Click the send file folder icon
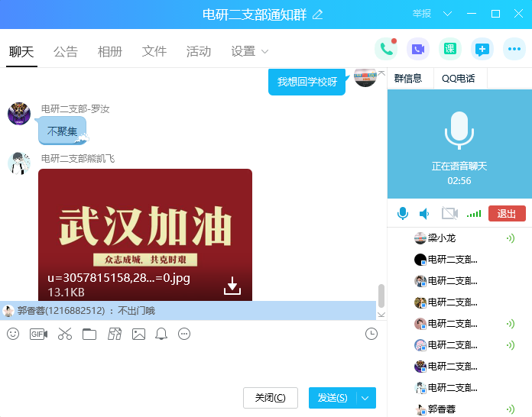The width and height of the screenshot is (532, 417). pos(89,334)
